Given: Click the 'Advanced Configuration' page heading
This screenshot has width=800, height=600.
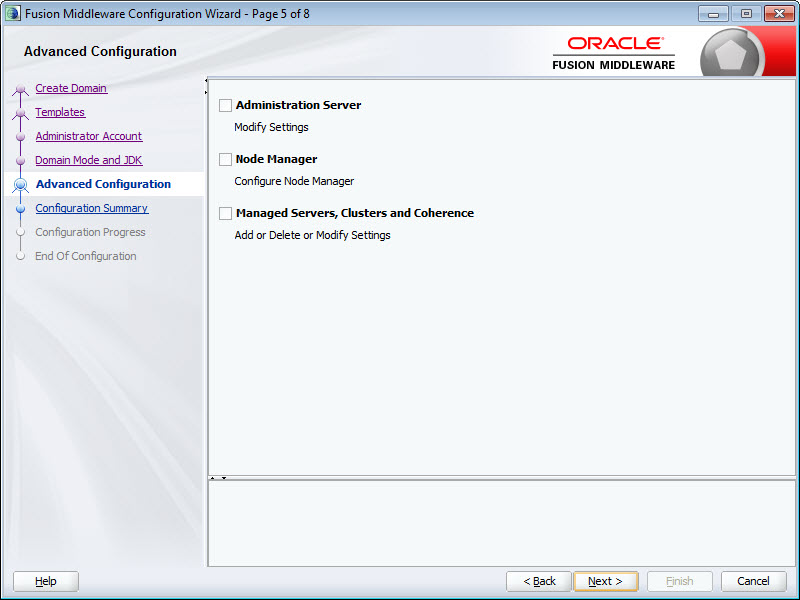Looking at the screenshot, I should pos(101,52).
